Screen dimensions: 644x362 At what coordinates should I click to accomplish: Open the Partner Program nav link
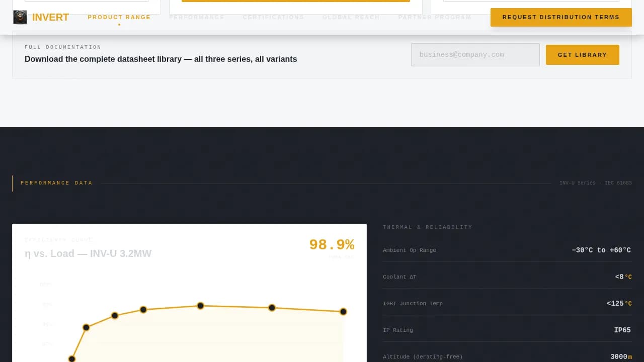(435, 17)
